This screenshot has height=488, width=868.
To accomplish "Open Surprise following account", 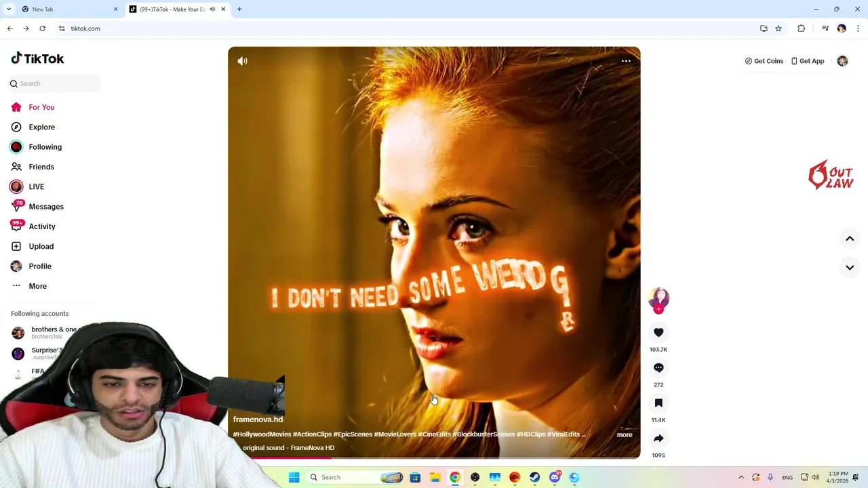I will tap(38, 353).
